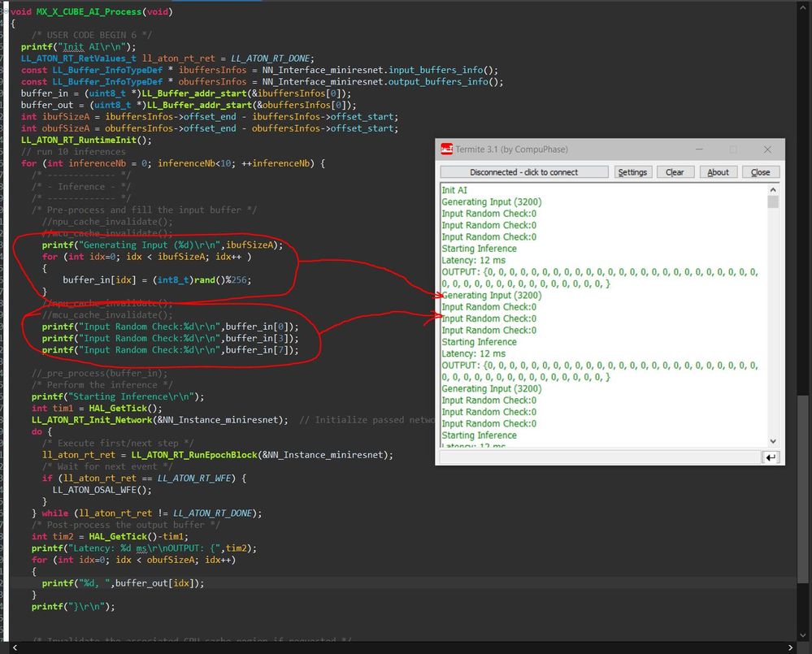Open Termite Settings dialog
Screen dimensions: 812x654
(x=632, y=172)
